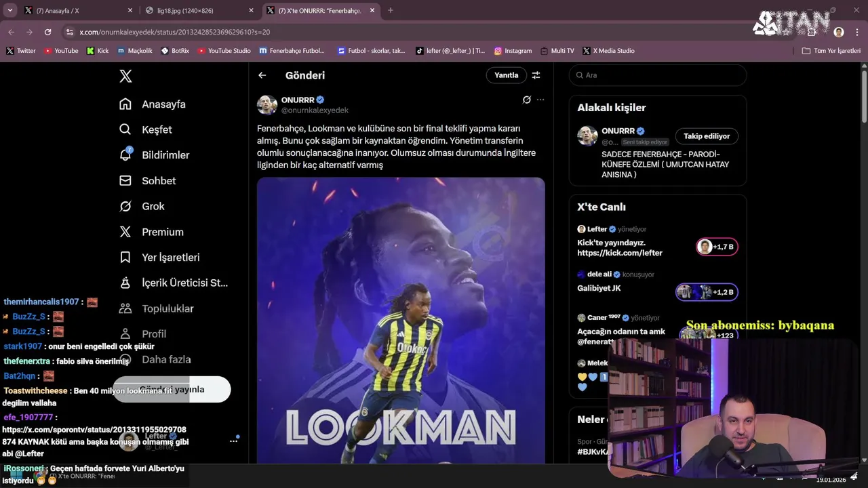The height and width of the screenshot is (488, 868).
Task: Open reply sorting filter icon
Action: [536, 75]
